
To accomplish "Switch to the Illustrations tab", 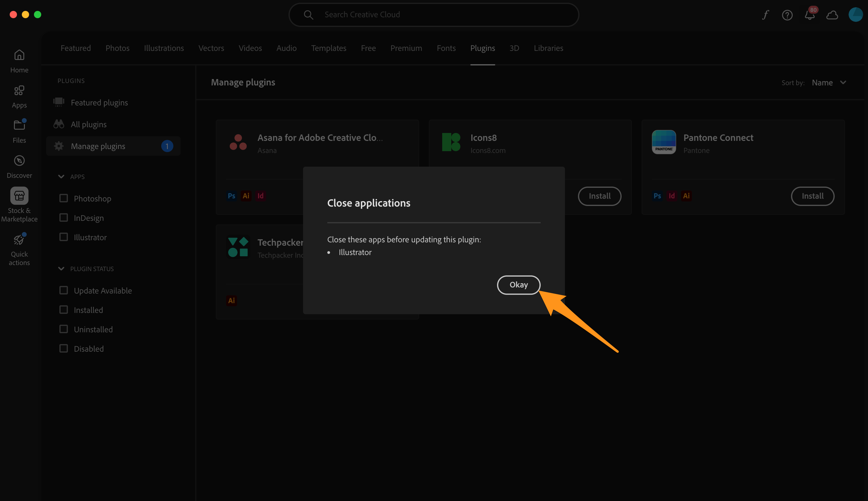I will coord(164,48).
